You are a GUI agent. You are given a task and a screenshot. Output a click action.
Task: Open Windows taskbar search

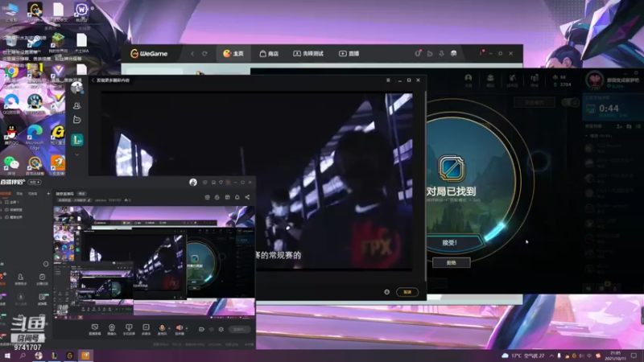(23, 356)
